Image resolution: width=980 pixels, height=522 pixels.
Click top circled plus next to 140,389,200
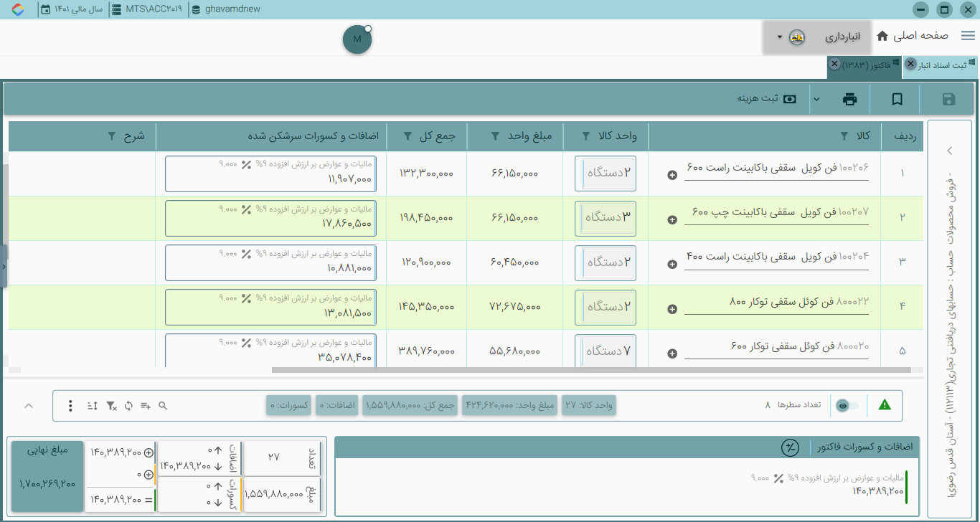[x=149, y=452]
